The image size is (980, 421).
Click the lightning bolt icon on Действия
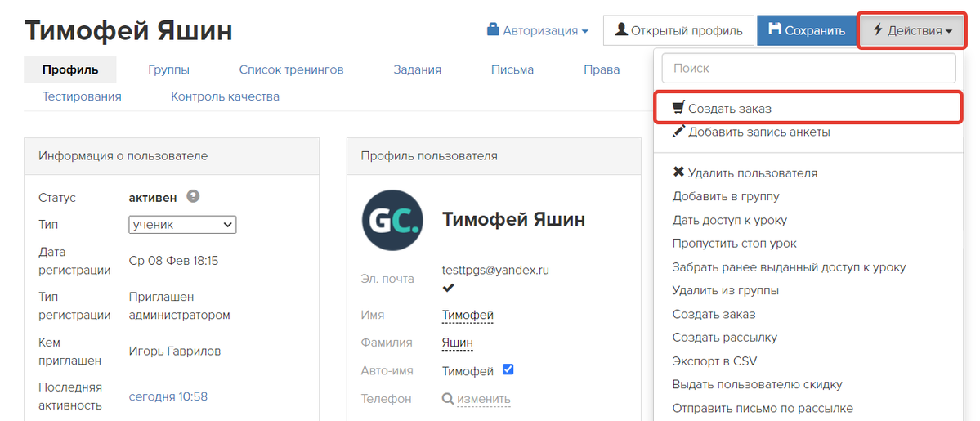(x=878, y=29)
